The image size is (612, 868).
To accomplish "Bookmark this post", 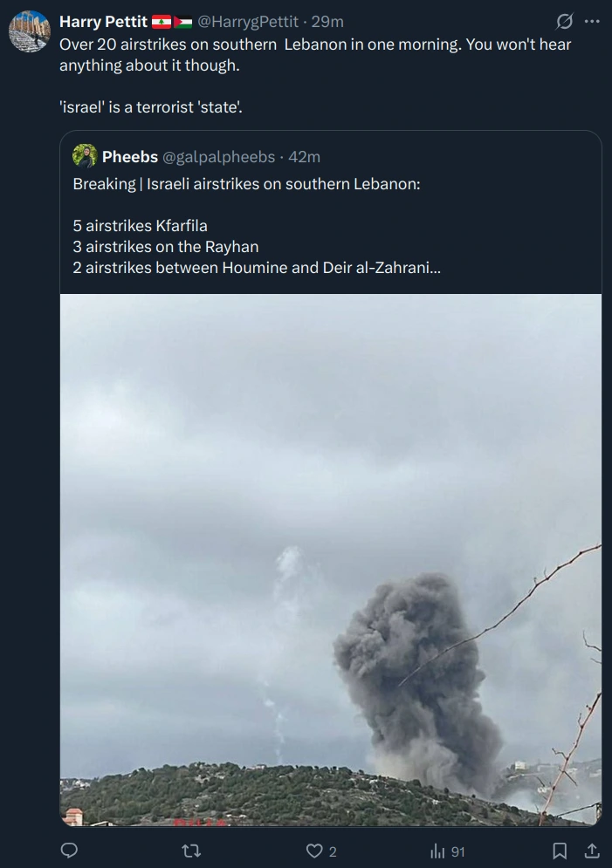I will pyautogui.click(x=560, y=851).
